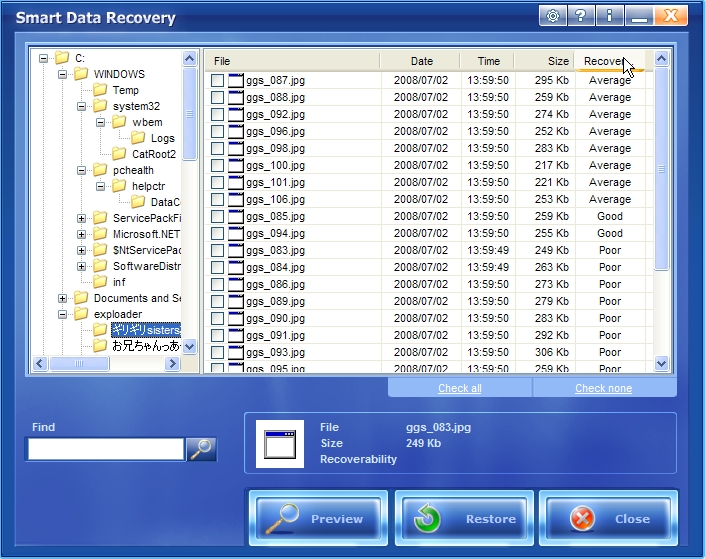Click the Check none link
Image resolution: width=705 pixels, height=559 pixels.
tap(603, 388)
